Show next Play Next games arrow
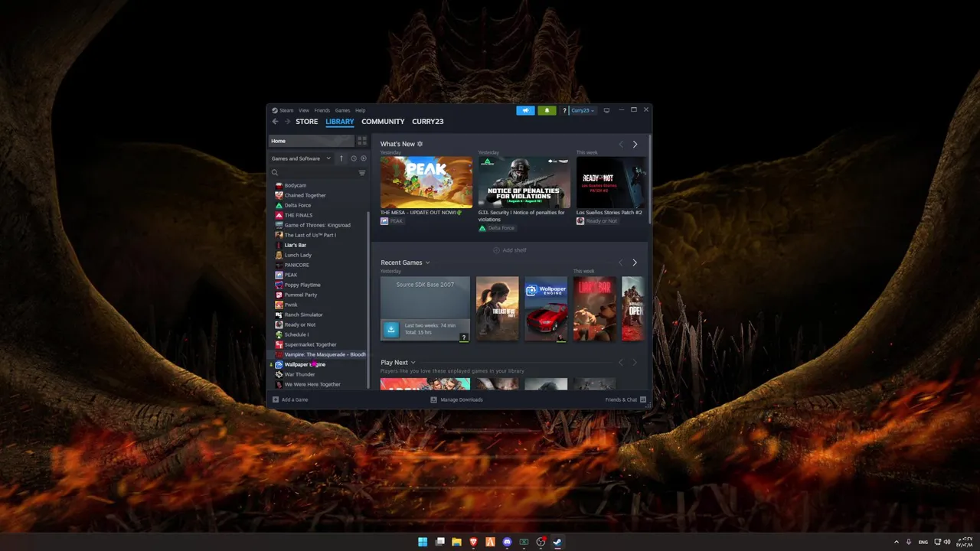980x551 pixels. [x=635, y=363]
